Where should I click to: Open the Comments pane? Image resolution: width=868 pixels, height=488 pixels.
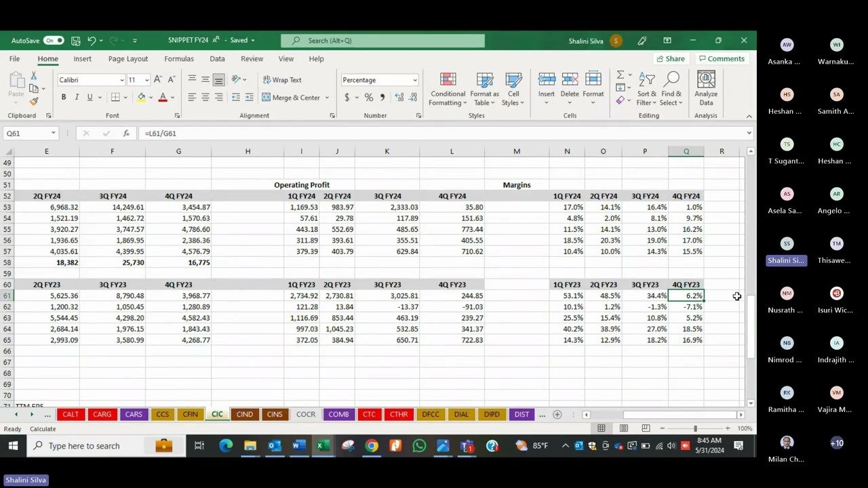point(722,59)
